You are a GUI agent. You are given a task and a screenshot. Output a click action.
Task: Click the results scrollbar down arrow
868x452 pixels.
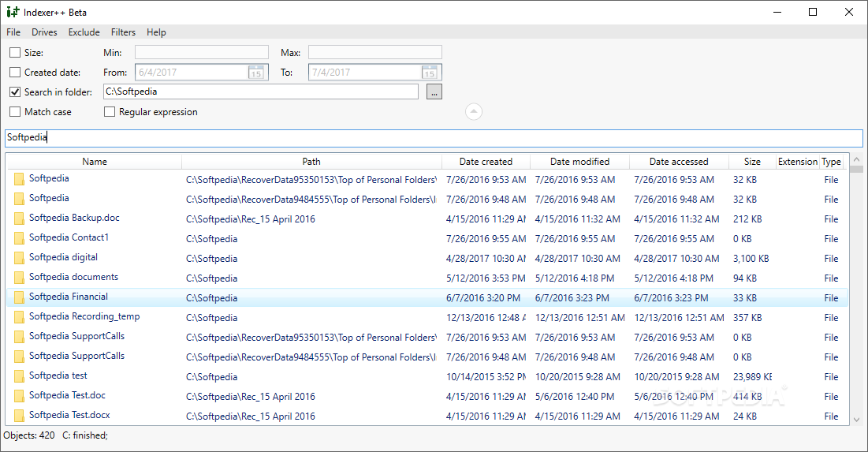857,420
